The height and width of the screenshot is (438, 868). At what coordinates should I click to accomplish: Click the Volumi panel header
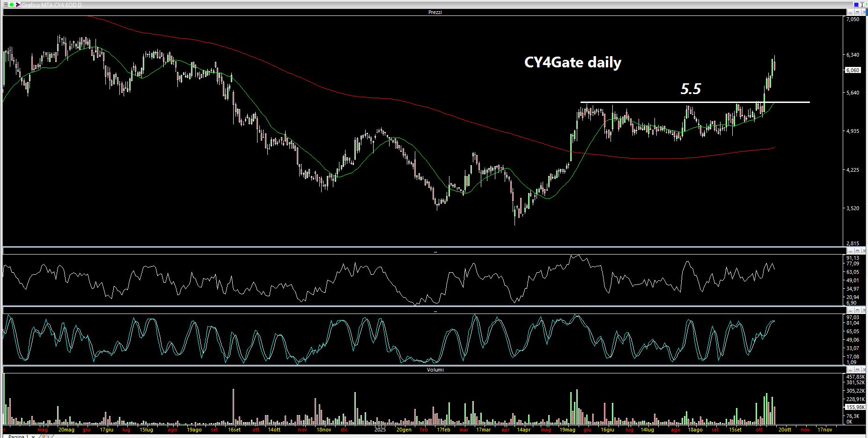[435, 370]
